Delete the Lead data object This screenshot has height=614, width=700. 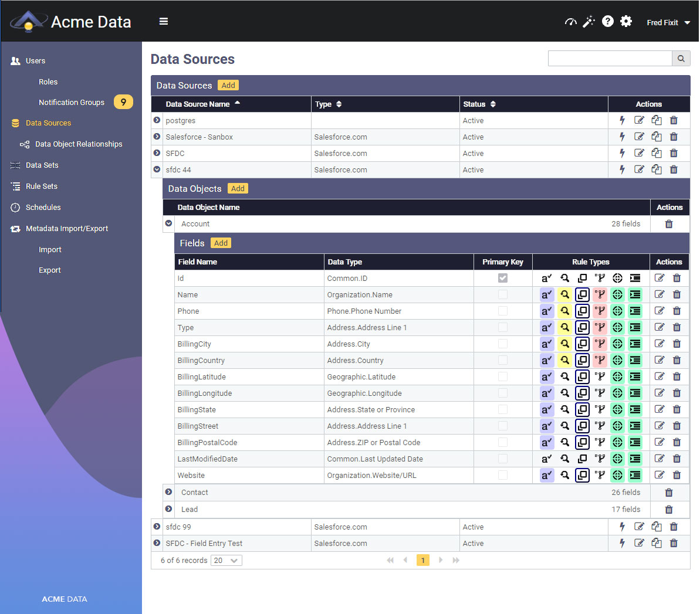[669, 510]
